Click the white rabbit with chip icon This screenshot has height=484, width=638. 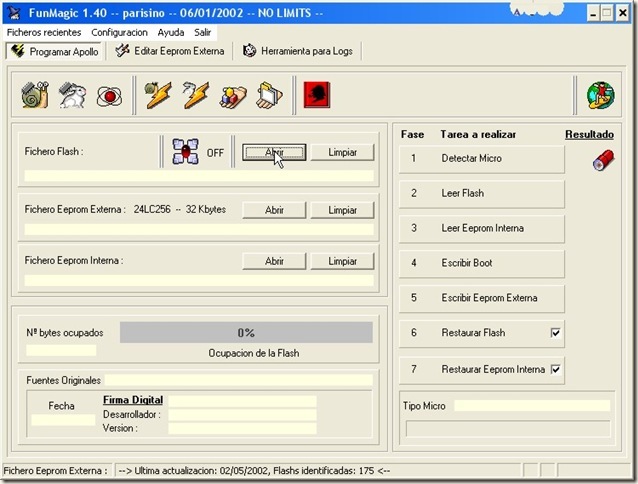[x=72, y=95]
